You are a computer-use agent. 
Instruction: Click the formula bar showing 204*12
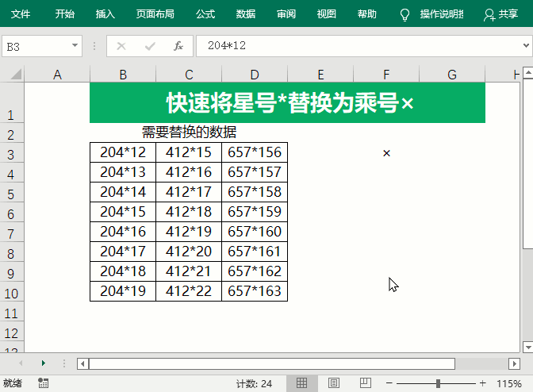(360, 46)
